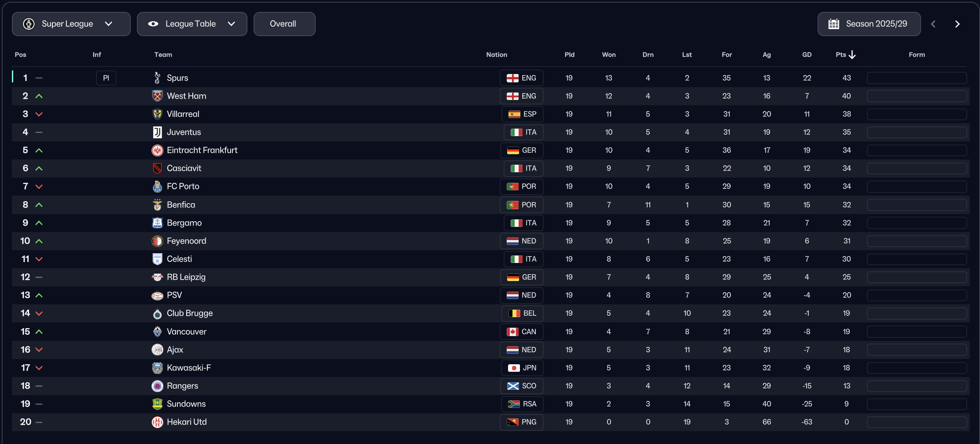
Task: Click the Overall filter button
Action: pos(284,24)
